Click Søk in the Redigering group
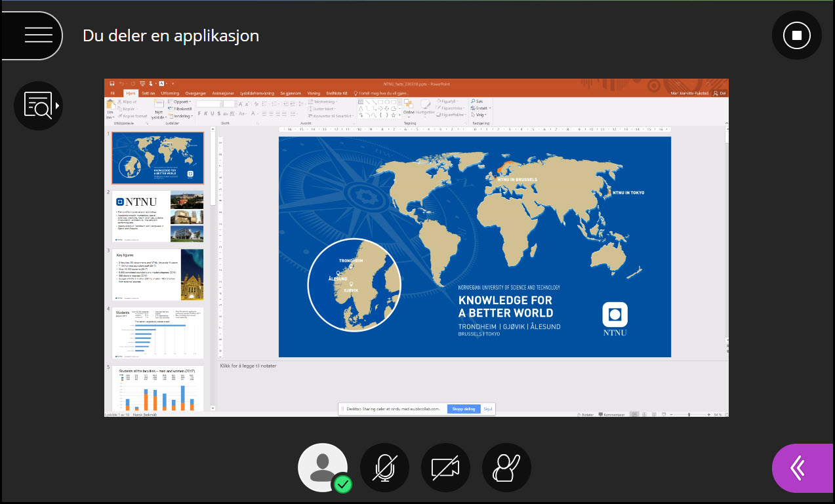Viewport: 835px width, 504px height. [x=477, y=102]
